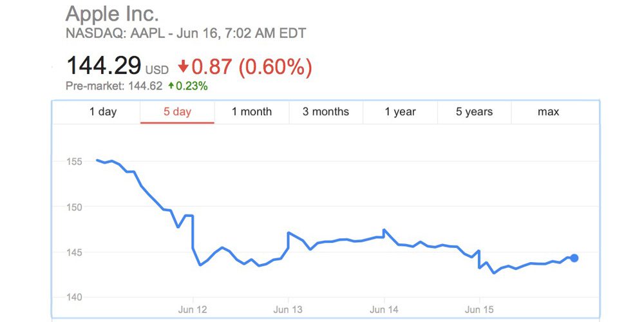Switch to the 1 day tab

(103, 112)
